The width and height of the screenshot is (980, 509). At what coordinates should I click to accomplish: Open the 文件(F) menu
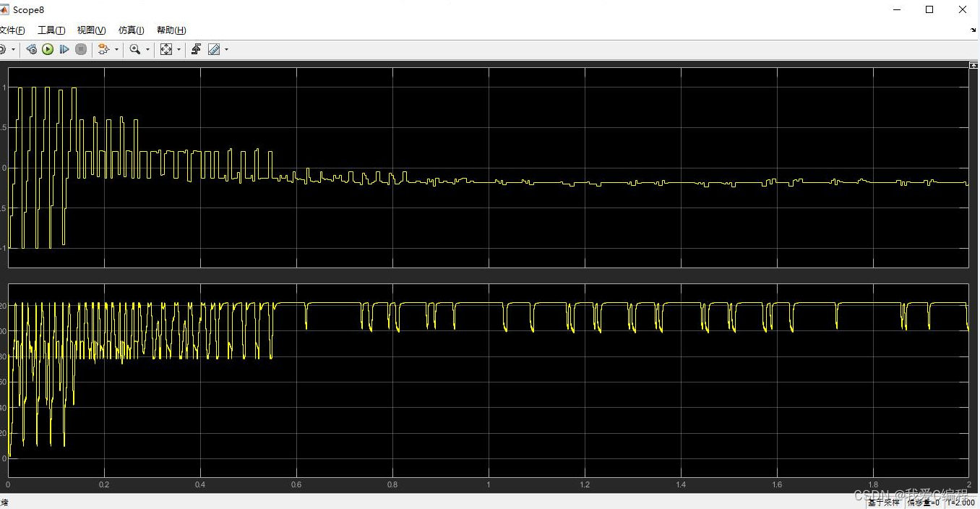12,30
